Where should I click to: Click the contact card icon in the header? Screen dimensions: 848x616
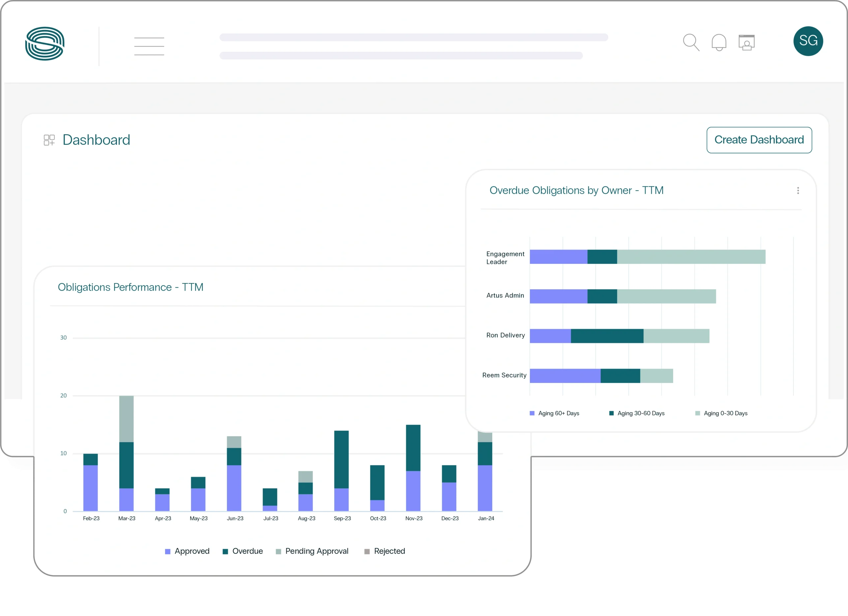point(747,42)
